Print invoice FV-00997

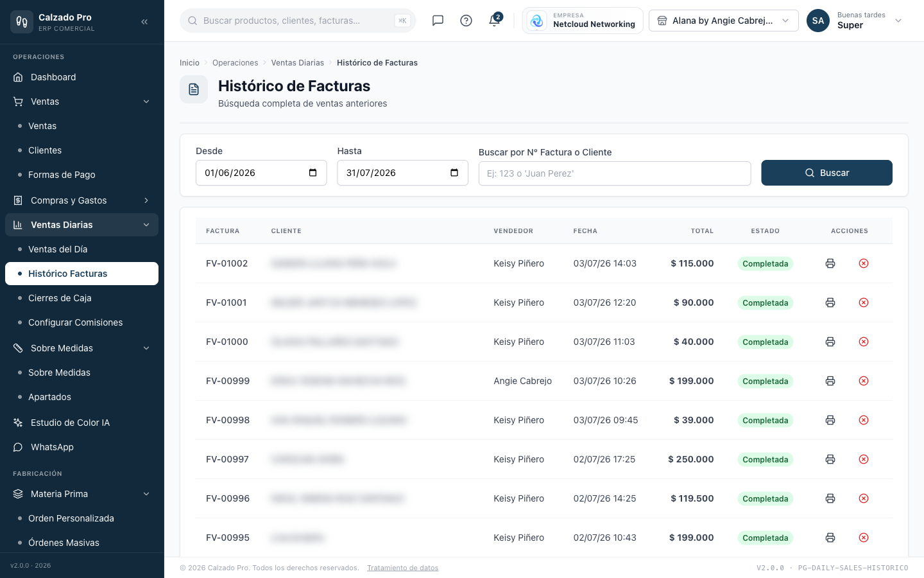tap(830, 459)
